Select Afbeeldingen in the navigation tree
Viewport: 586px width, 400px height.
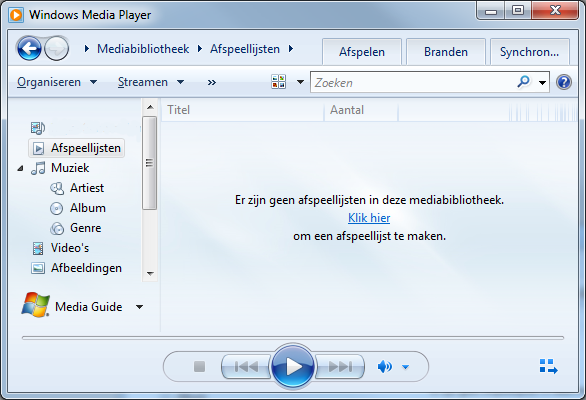point(86,268)
